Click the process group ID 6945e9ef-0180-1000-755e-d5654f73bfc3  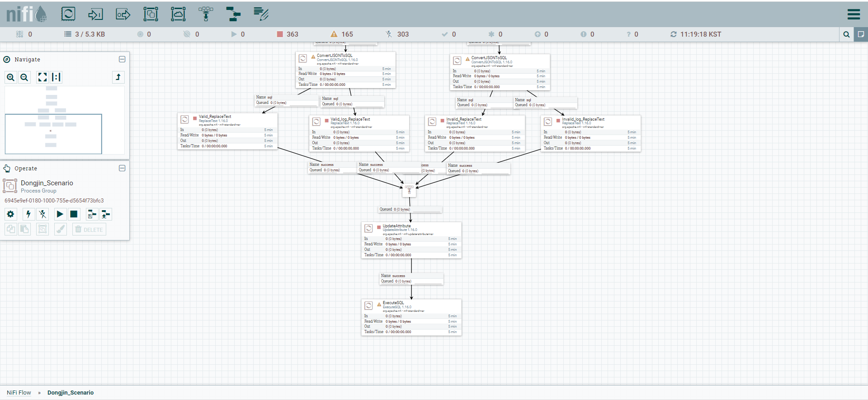coord(54,201)
